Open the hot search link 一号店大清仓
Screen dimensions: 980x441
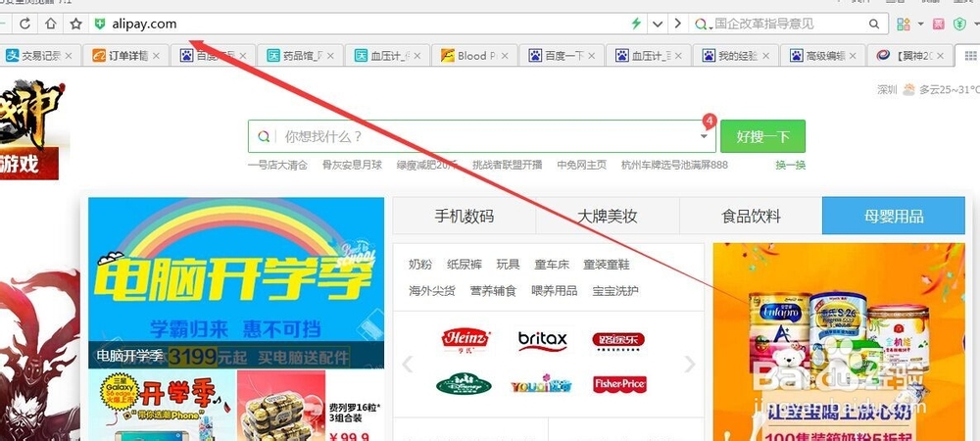coord(277,165)
